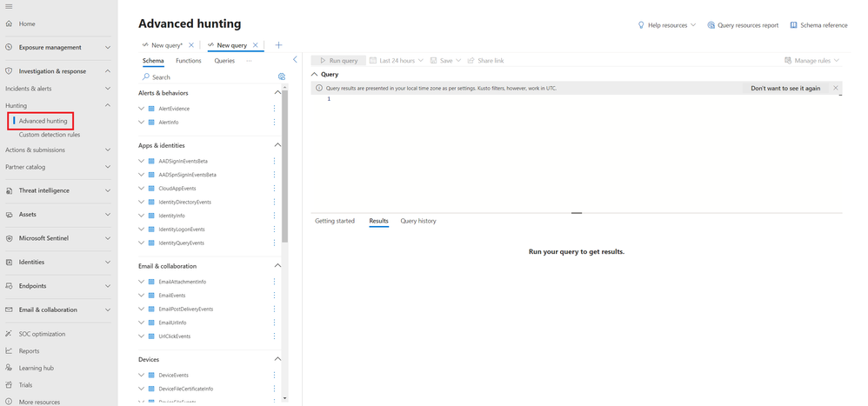Open the Help resources dropdown
This screenshot has width=868, height=406.
[x=666, y=25]
